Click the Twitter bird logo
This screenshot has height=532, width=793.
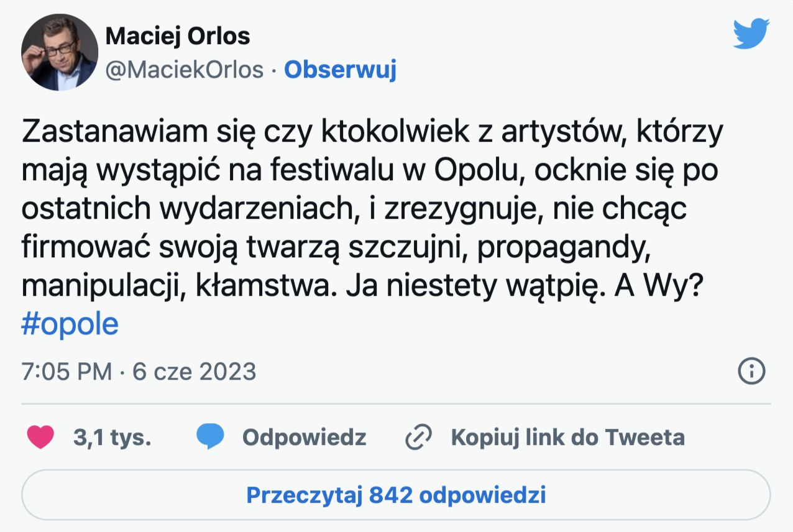coord(751,35)
